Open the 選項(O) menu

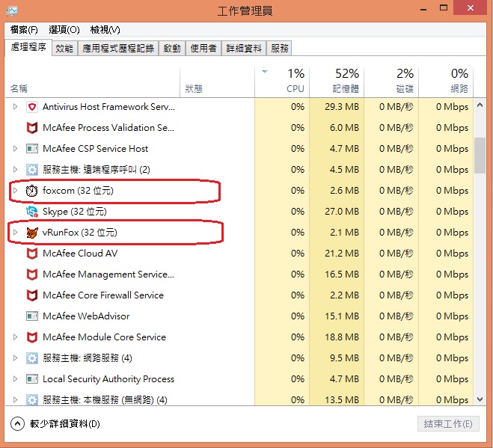(64, 30)
